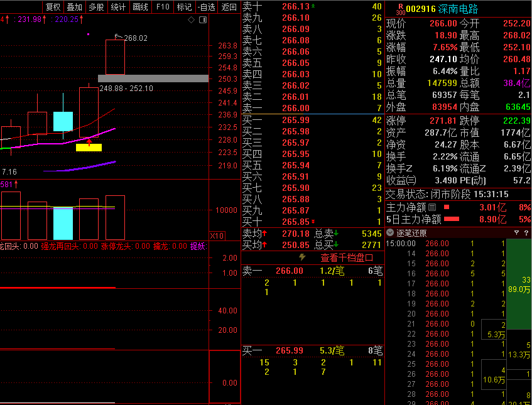Click the diamond icon above the chart

pos(192,19)
